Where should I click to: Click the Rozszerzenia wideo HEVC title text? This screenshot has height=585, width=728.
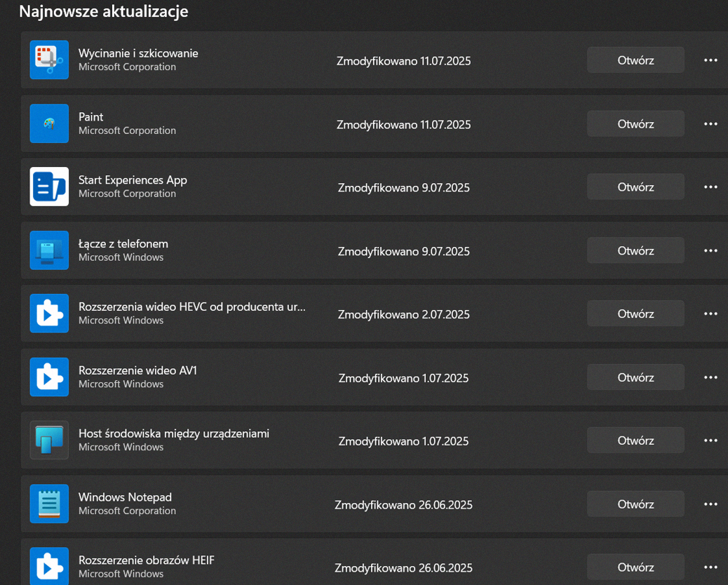tap(191, 307)
